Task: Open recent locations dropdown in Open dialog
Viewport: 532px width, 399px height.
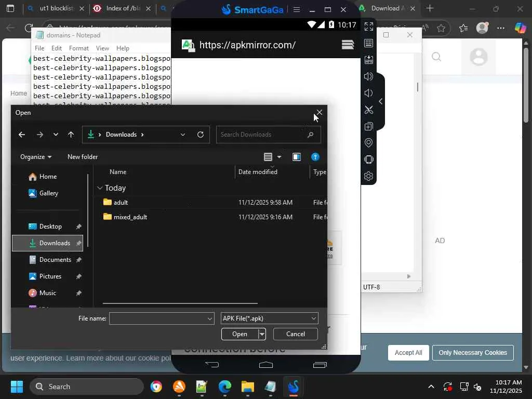Action: tap(56, 135)
